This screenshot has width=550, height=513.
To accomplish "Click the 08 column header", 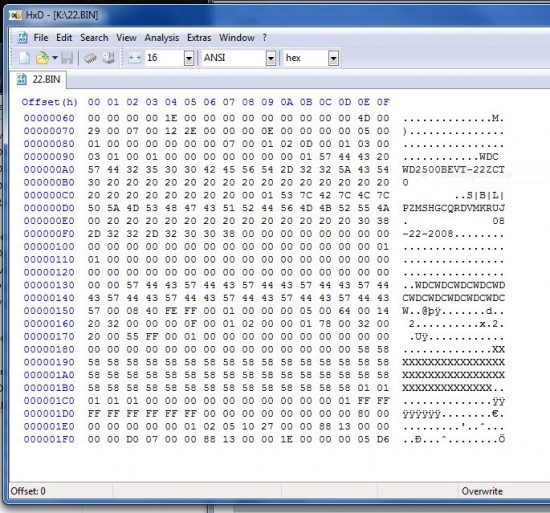I will [x=248, y=102].
